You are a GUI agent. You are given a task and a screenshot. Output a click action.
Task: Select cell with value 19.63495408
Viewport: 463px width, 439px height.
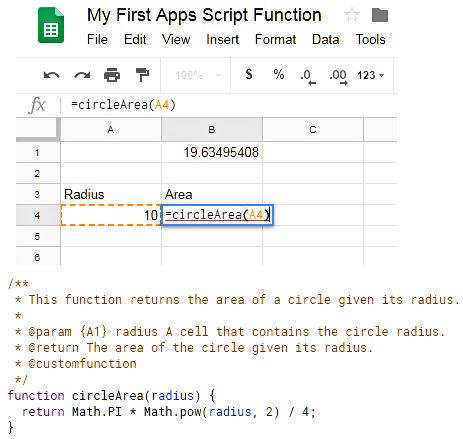point(212,153)
